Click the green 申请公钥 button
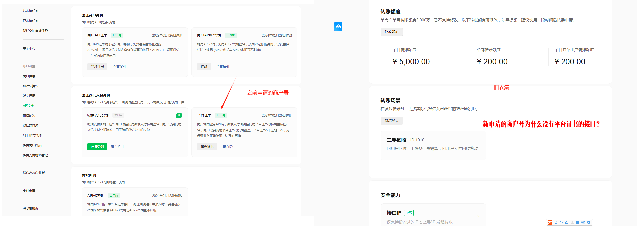 pyautogui.click(x=98, y=147)
